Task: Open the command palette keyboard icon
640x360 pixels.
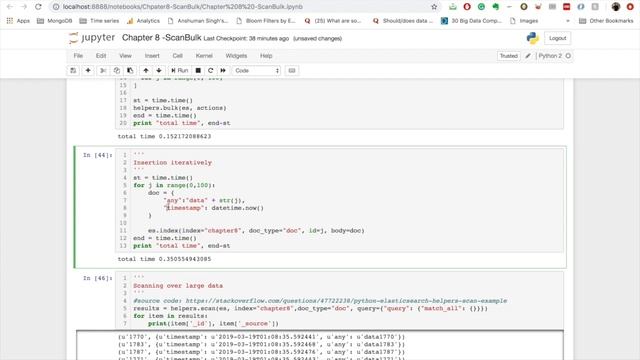Action: click(292, 71)
